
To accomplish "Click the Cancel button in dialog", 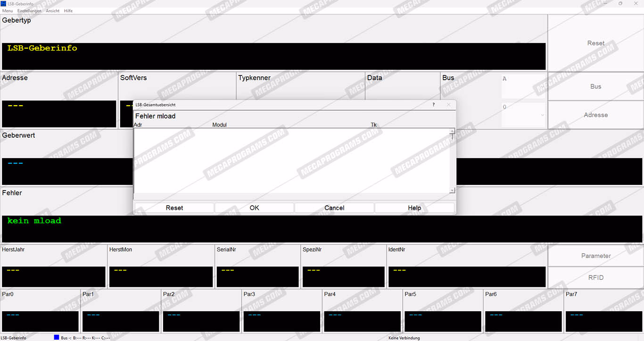I will pos(334,208).
